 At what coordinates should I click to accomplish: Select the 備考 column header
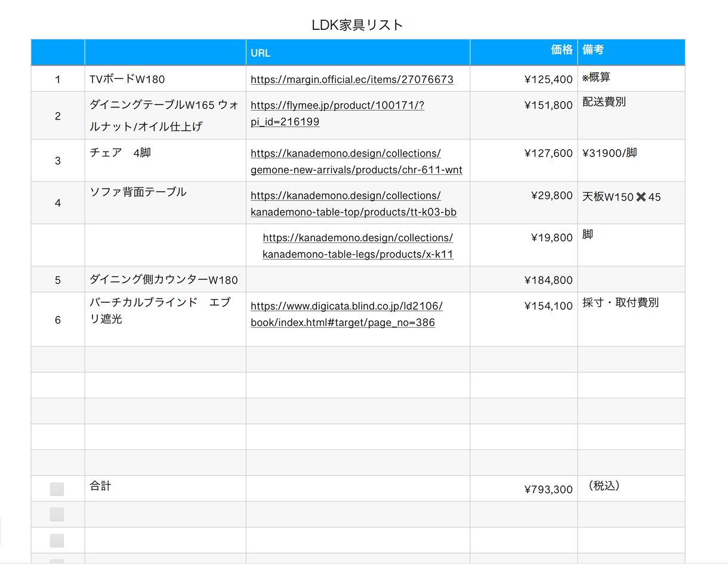pyautogui.click(x=631, y=53)
